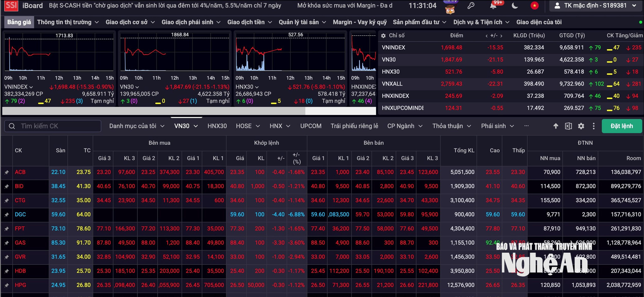Click the Vietnam flag language icon

[535, 6]
